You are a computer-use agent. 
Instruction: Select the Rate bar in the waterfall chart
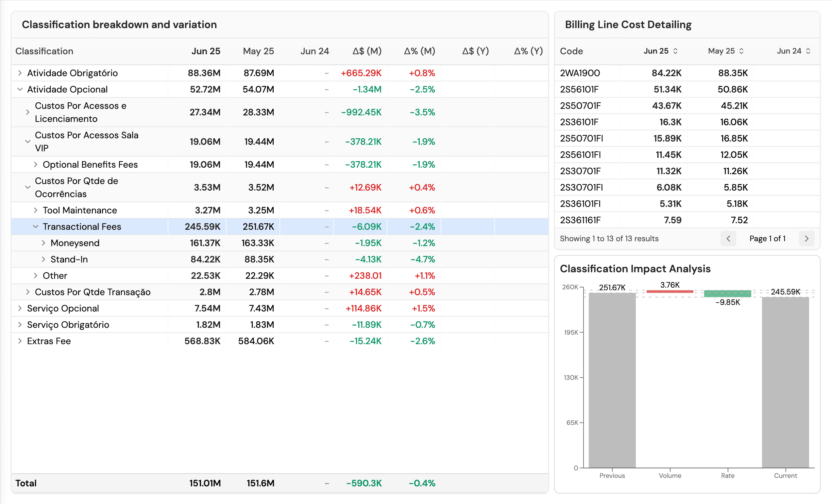(727, 293)
